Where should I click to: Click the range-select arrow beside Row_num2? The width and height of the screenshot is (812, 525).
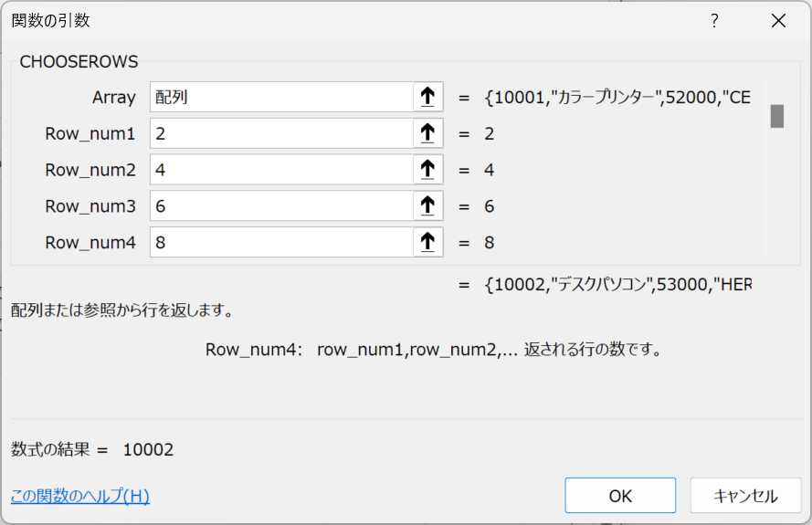[x=427, y=169]
